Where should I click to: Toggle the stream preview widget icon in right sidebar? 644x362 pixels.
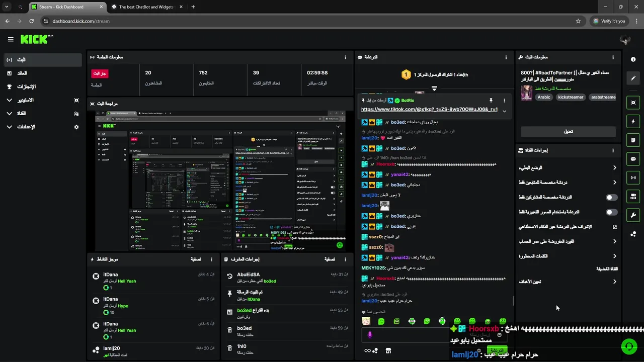(x=633, y=103)
